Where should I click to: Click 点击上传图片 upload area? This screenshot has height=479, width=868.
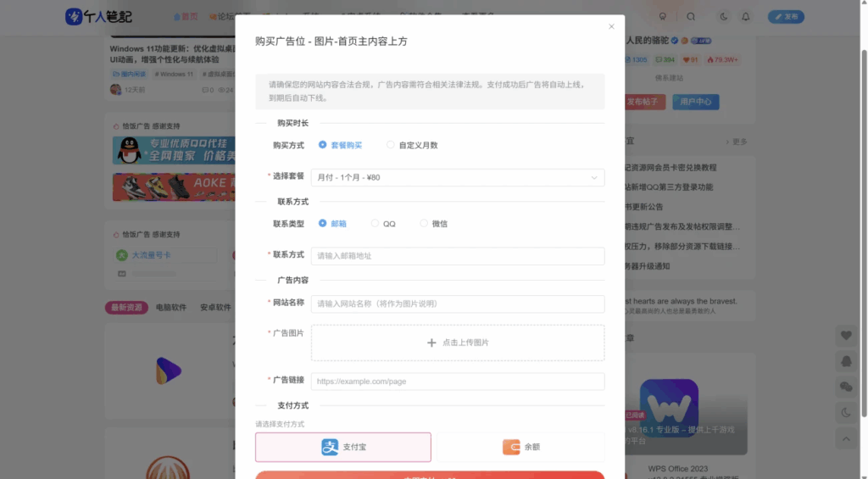[x=458, y=343]
